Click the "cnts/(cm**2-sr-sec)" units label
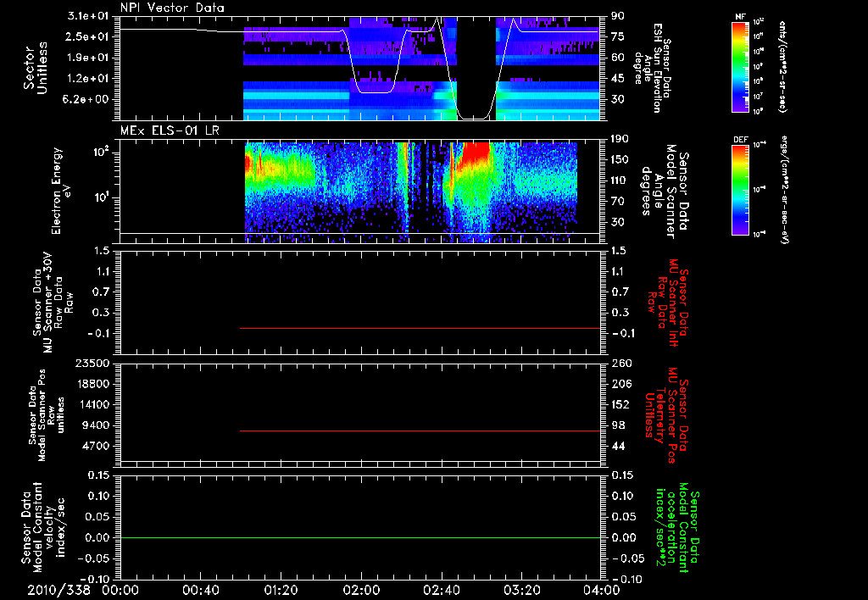This screenshot has height=600, width=868. pos(782,66)
